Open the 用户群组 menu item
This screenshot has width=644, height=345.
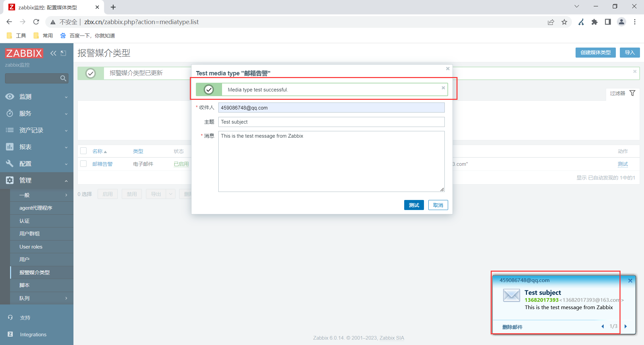42,233
